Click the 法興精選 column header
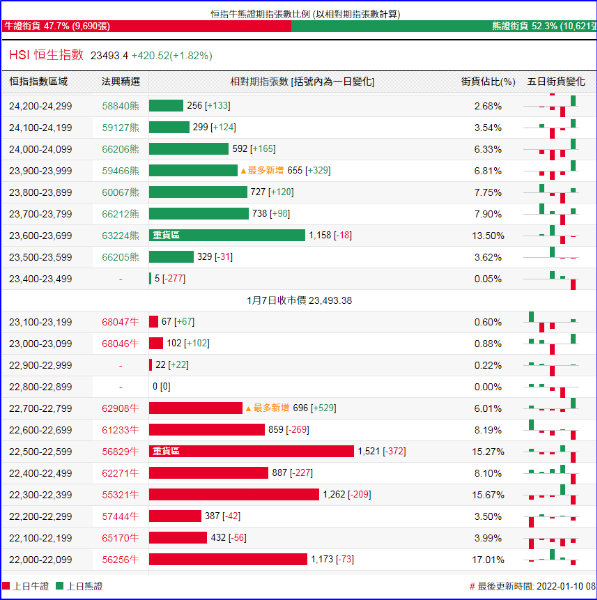The image size is (597, 600). pos(121,82)
